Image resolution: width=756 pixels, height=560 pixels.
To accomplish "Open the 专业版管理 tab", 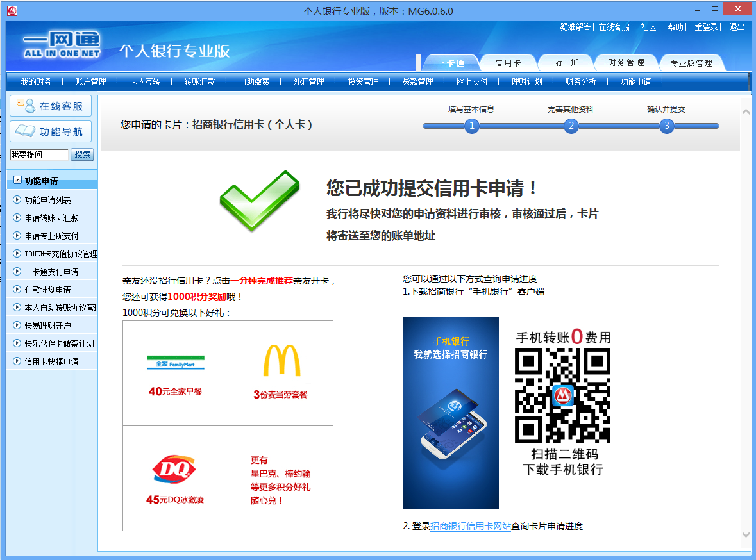I will pos(691,63).
